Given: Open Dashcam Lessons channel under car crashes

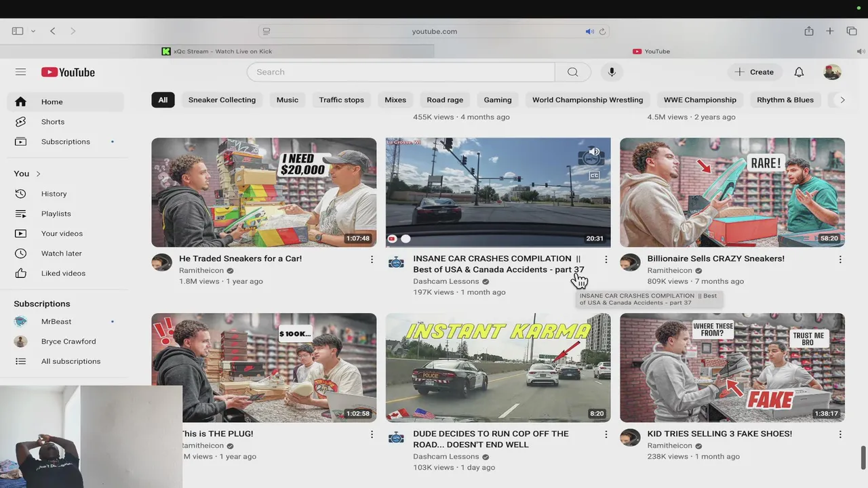Looking at the screenshot, I should [x=446, y=281].
